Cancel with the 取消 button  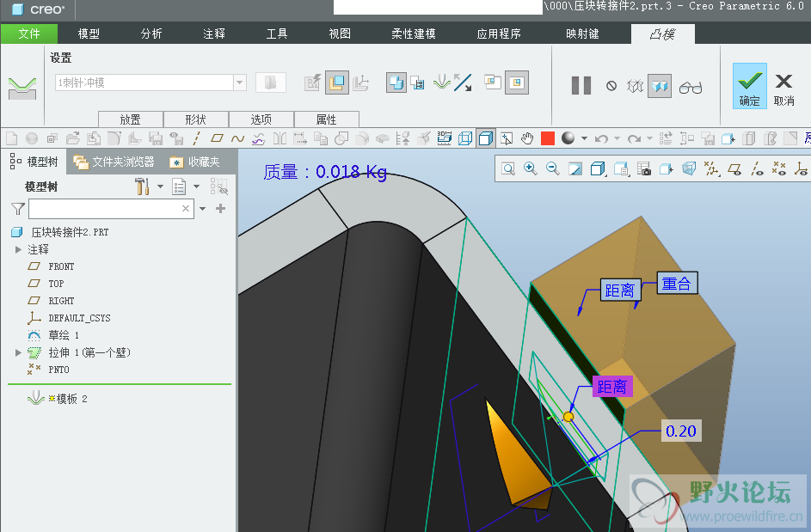784,89
